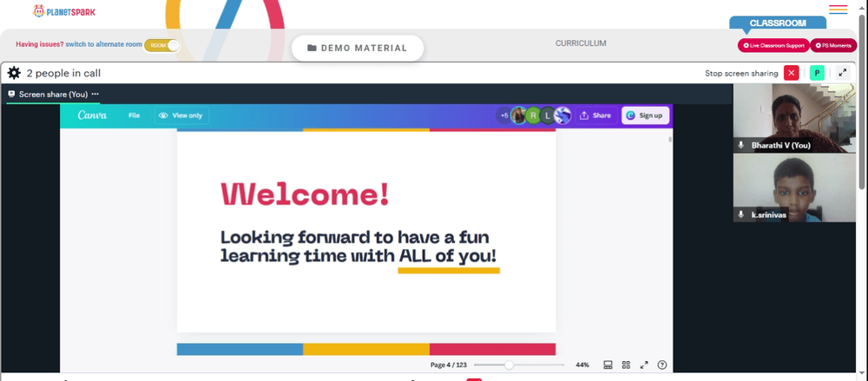
Task: Toggle Bharathi V microphone icon
Action: pos(741,145)
